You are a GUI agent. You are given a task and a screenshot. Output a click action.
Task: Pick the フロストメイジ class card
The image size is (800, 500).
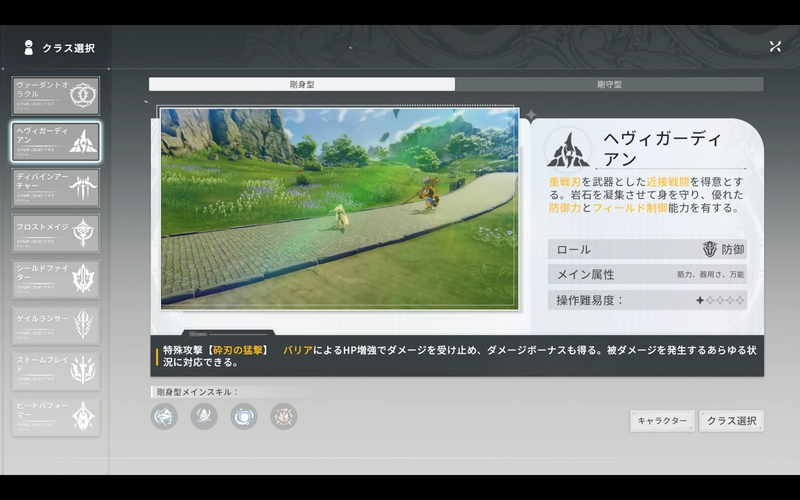56,234
